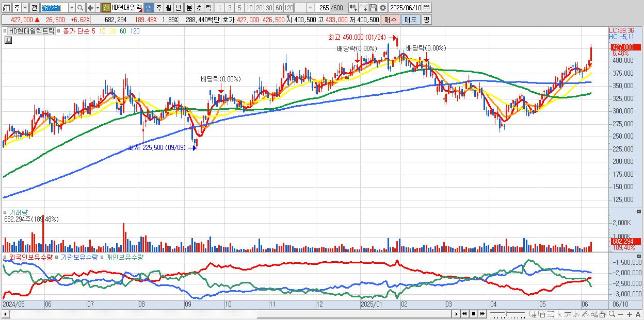Select the 틱 tick period toggle
This screenshot has height=320, width=644.
(x=209, y=8)
